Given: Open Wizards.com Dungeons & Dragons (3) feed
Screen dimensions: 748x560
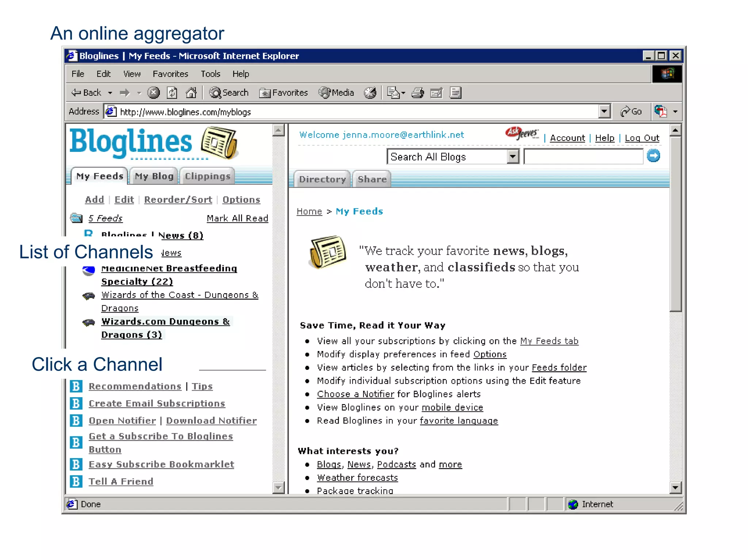Looking at the screenshot, I should pyautogui.click(x=165, y=328).
